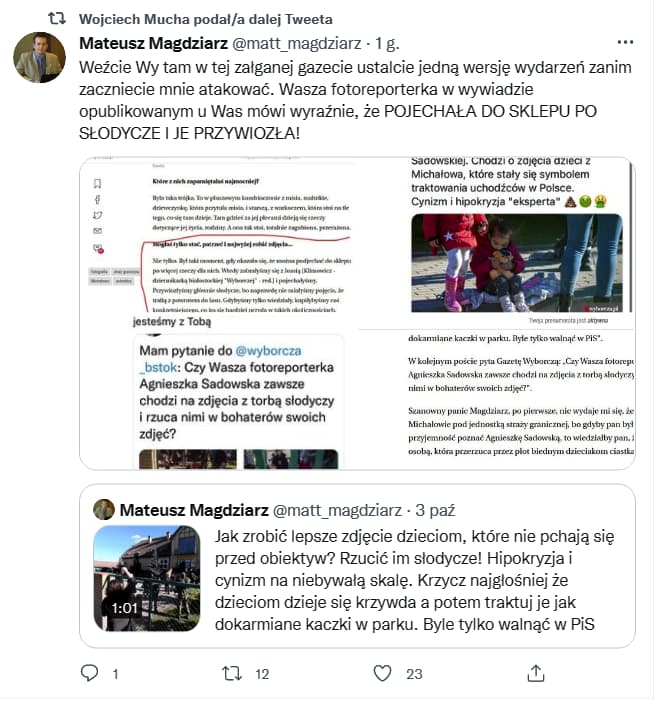Open the article screenshot image on left
This screenshot has height=701, width=655.
point(221,235)
